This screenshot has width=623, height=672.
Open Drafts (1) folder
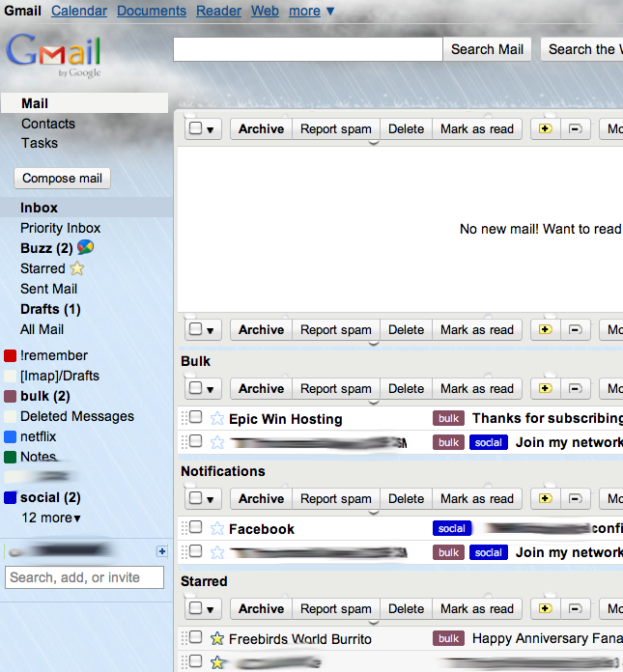(x=50, y=309)
